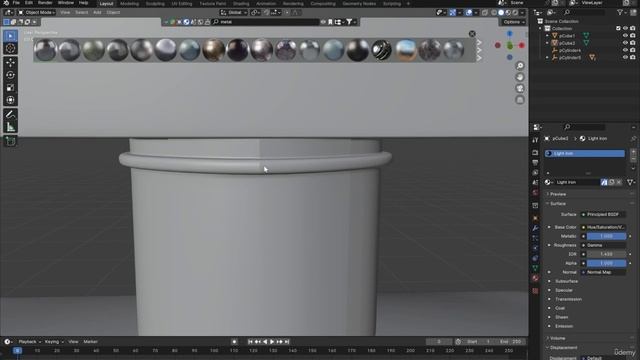Choose the Move tool
The width and height of the screenshot is (640, 360).
10,62
